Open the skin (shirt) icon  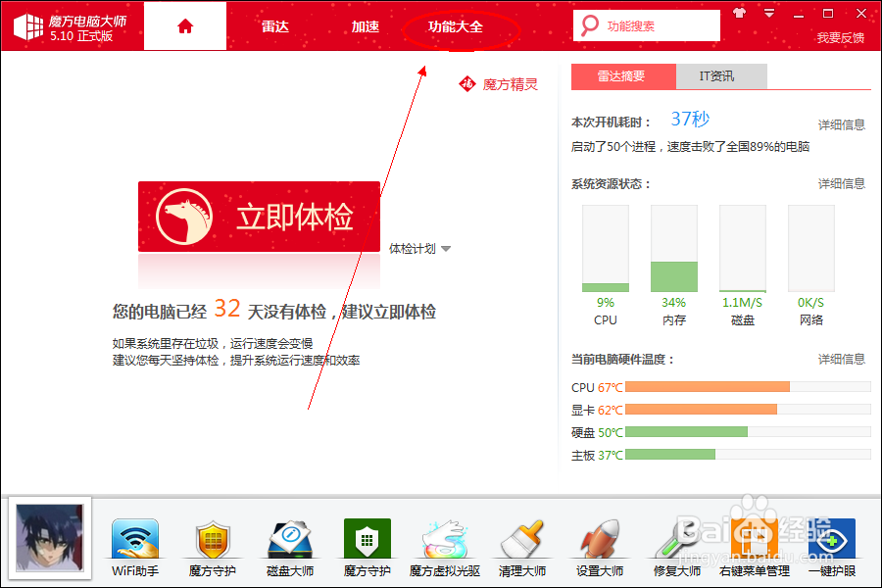pos(740,13)
